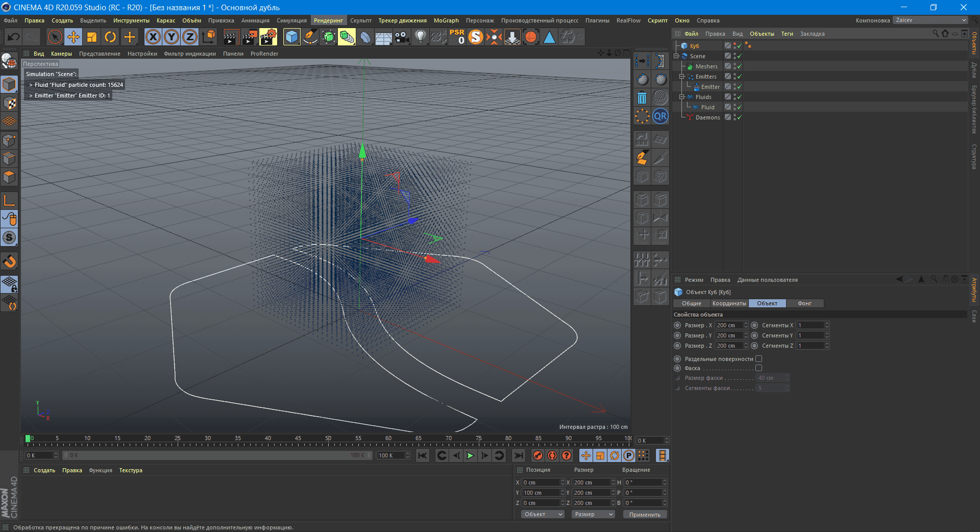Open the Light bulb object icon

coord(421,37)
